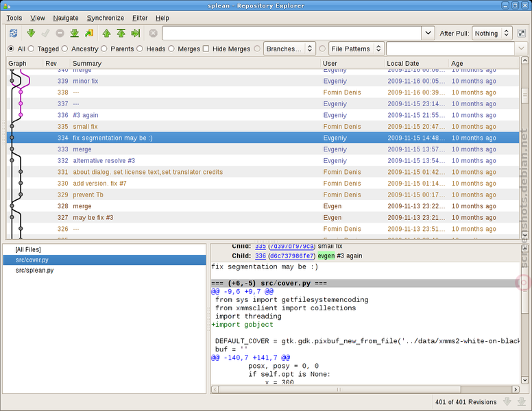
Task: Open the View menu
Action: pos(38,18)
